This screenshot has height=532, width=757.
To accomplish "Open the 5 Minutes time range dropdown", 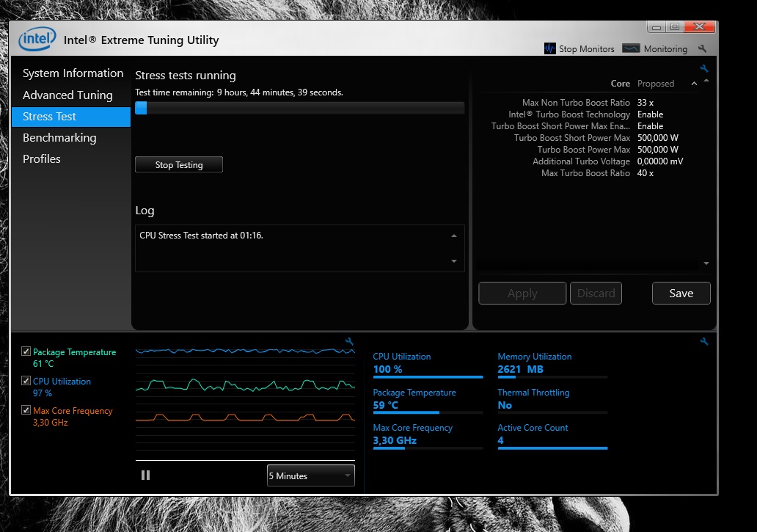I will 311,475.
